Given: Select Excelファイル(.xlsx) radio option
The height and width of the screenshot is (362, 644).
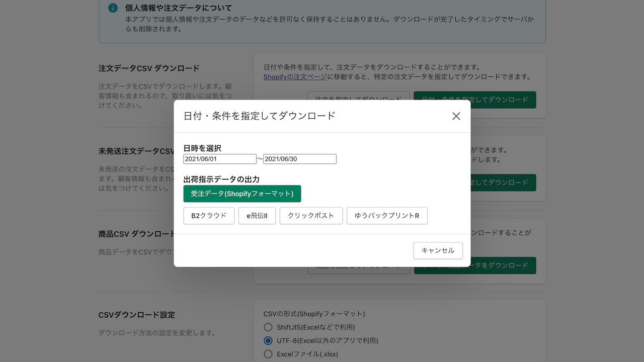Looking at the screenshot, I should (268, 354).
